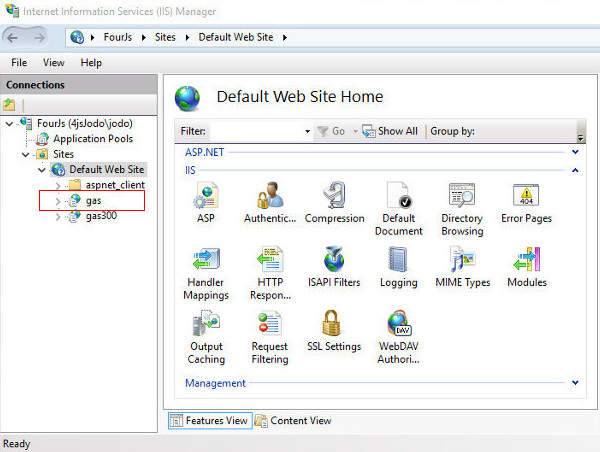Collapse the IIS section group

click(x=574, y=171)
